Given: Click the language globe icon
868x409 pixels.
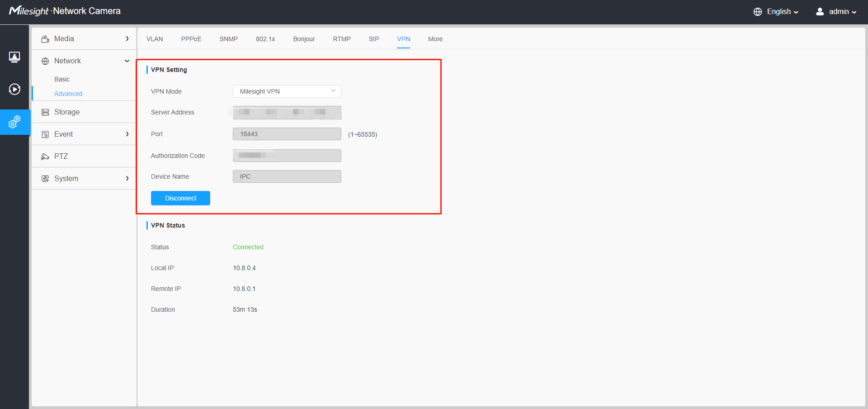Looking at the screenshot, I should pyautogui.click(x=758, y=12).
